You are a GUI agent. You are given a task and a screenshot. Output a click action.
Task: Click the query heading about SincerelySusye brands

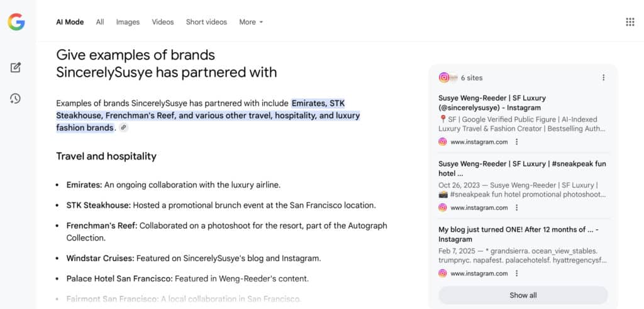pos(166,63)
